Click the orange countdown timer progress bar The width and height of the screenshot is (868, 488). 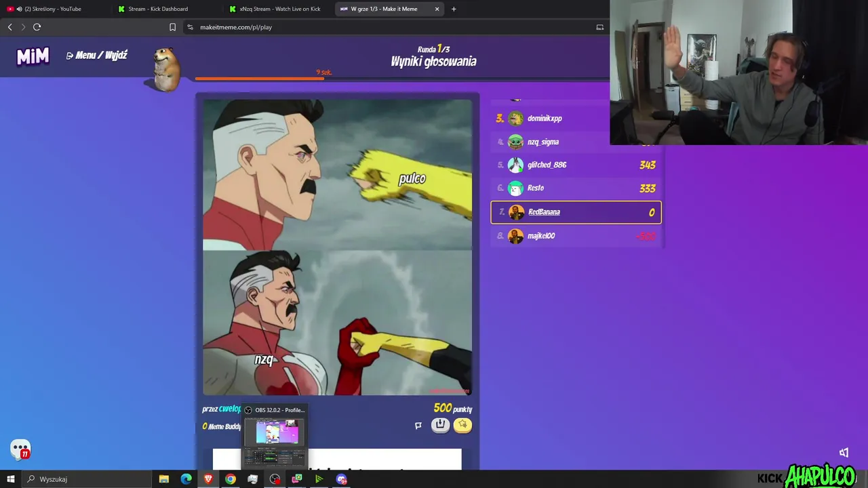tap(260, 79)
